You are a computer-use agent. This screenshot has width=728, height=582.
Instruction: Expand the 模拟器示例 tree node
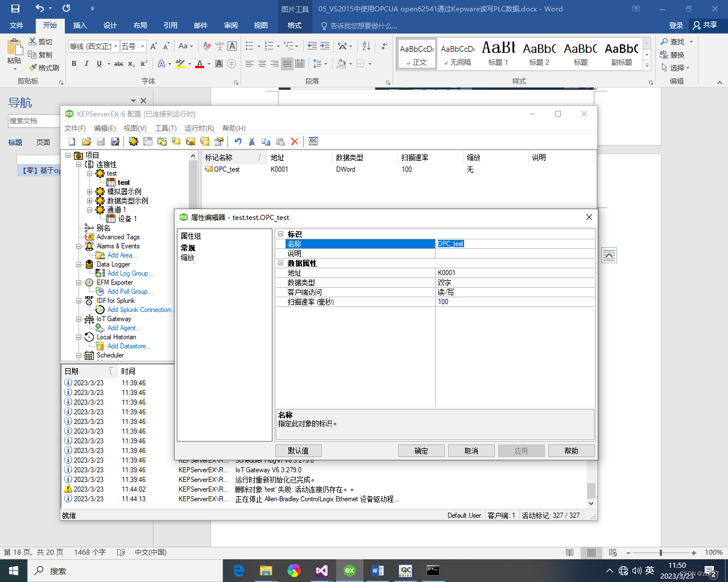coord(89,192)
